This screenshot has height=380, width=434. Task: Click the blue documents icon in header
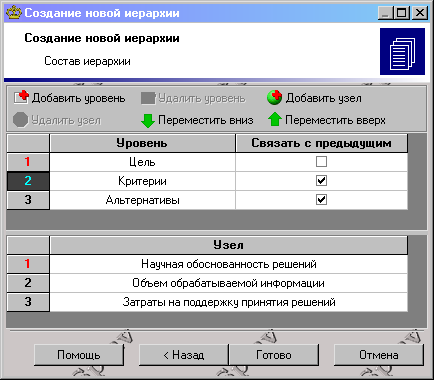coord(402,51)
